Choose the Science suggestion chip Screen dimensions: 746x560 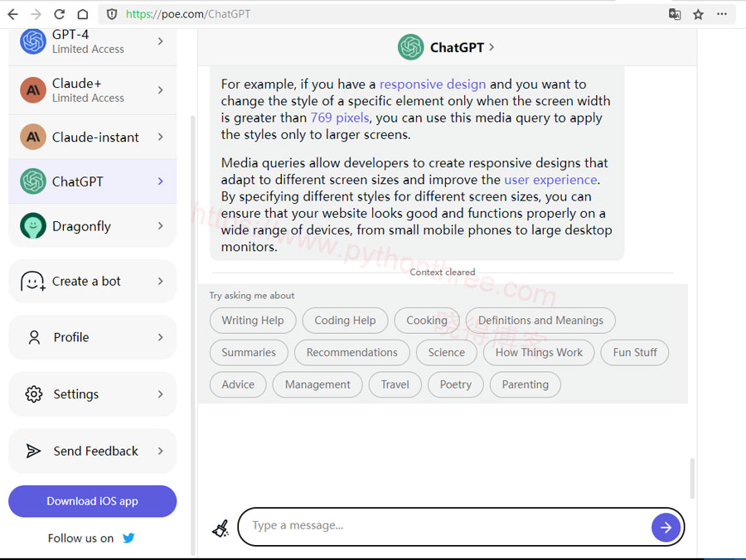coord(446,352)
